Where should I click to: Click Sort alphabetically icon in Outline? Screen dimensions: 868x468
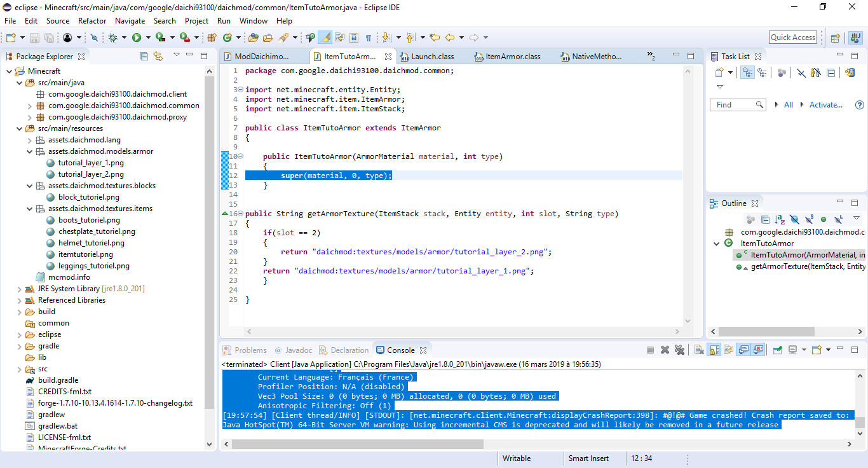(780, 220)
